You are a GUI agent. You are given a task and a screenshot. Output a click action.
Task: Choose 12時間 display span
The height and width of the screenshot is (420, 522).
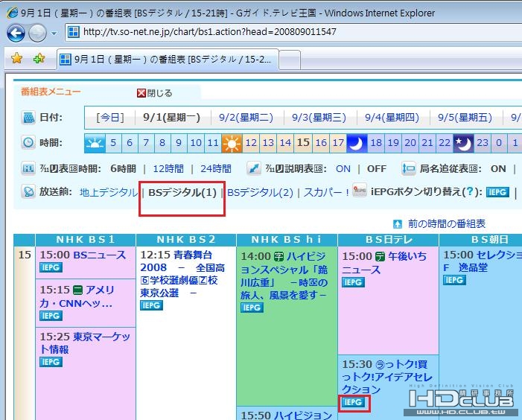pyautogui.click(x=168, y=169)
